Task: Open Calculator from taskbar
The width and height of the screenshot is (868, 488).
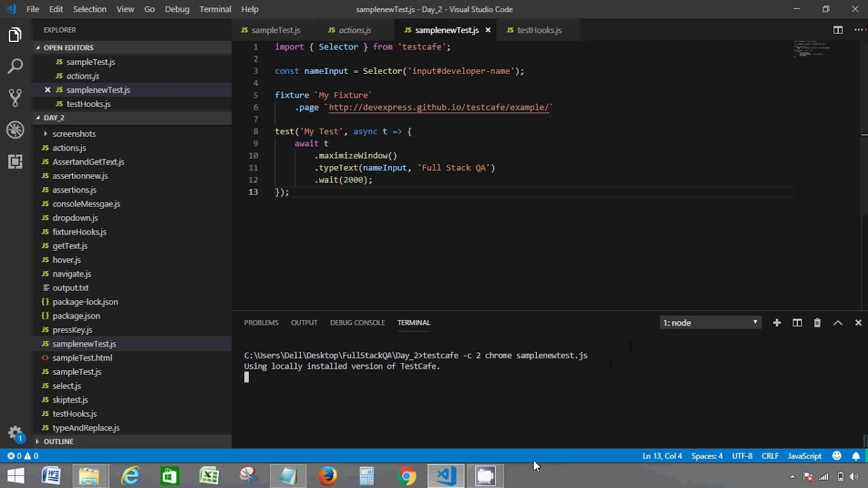Action: click(x=367, y=476)
